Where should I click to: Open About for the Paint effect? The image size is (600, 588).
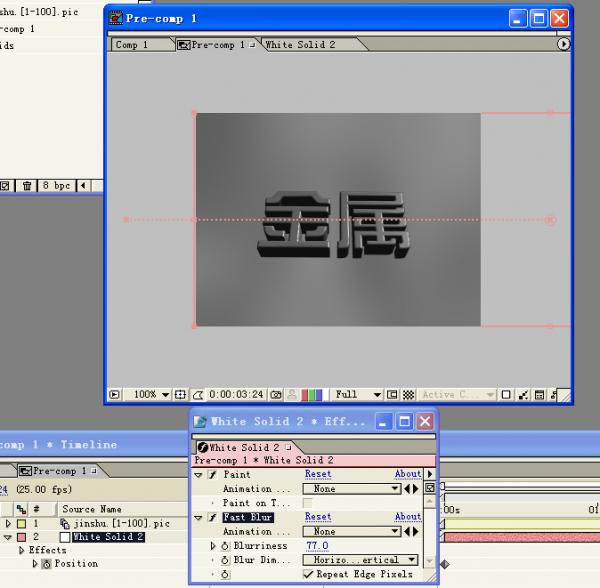[x=408, y=474]
